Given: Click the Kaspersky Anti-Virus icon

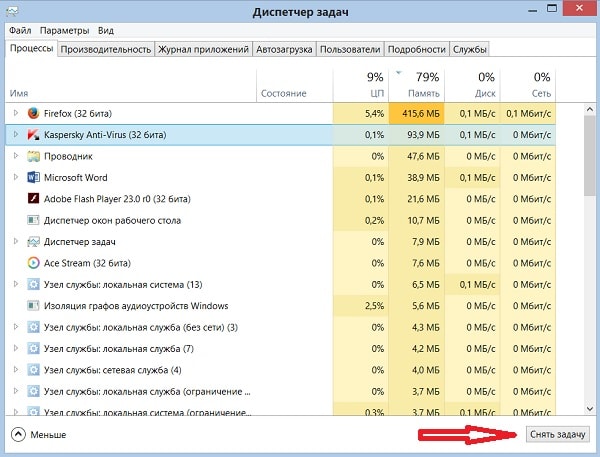Looking at the screenshot, I should point(33,135).
